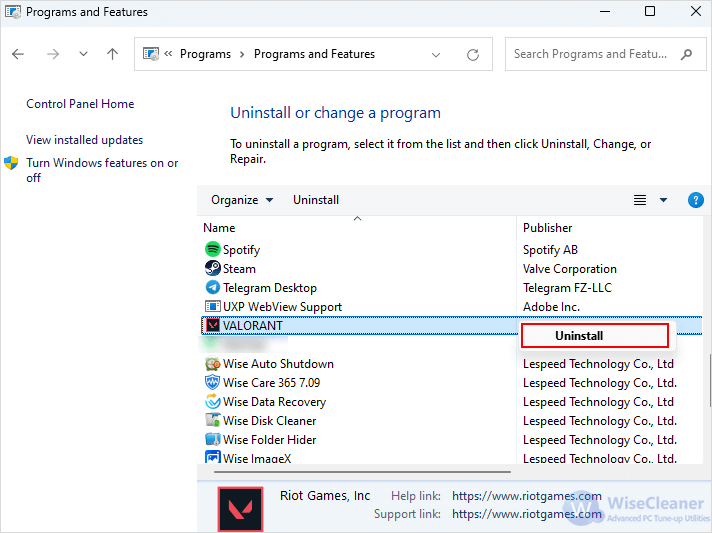712x533 pixels.
Task: Refresh the Programs and Features view
Action: [473, 54]
